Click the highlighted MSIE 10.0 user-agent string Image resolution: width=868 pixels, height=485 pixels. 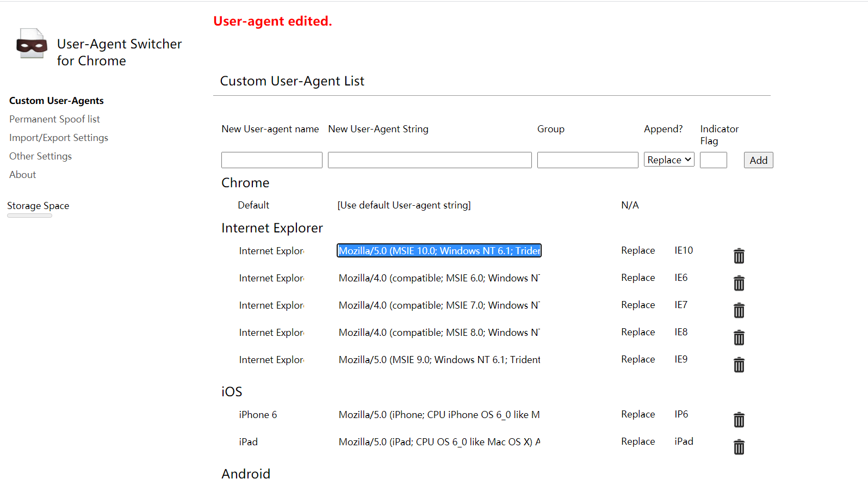pos(439,250)
